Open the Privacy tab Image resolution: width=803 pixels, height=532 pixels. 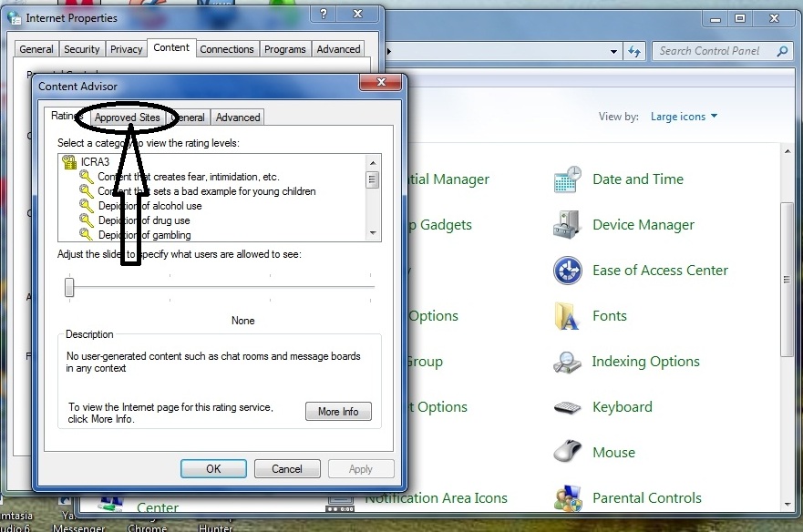(126, 49)
